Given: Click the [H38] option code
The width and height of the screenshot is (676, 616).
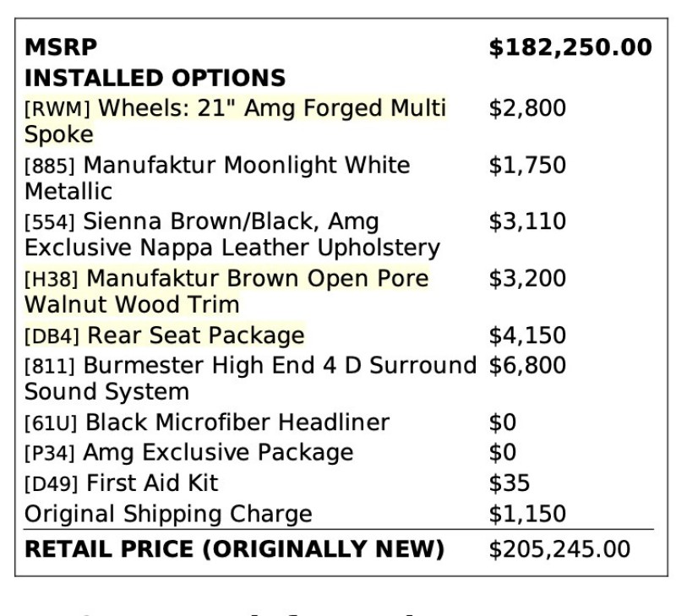Looking at the screenshot, I should tap(52, 280).
